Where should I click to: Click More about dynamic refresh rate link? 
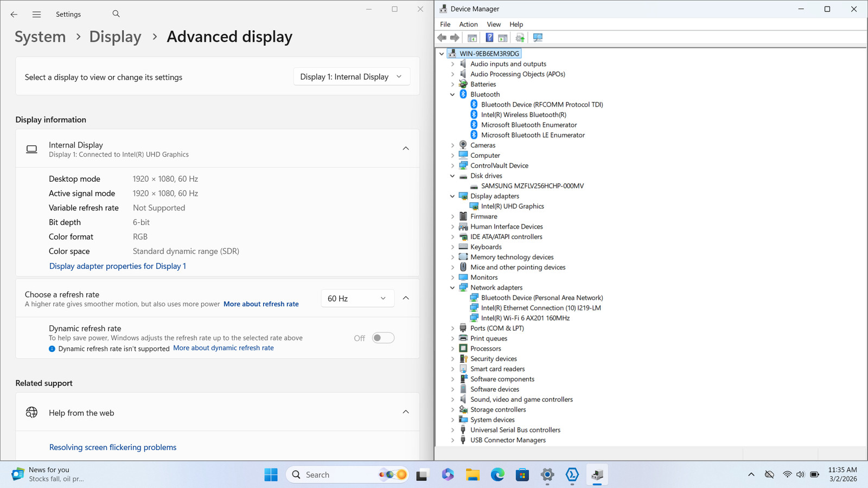coord(224,348)
